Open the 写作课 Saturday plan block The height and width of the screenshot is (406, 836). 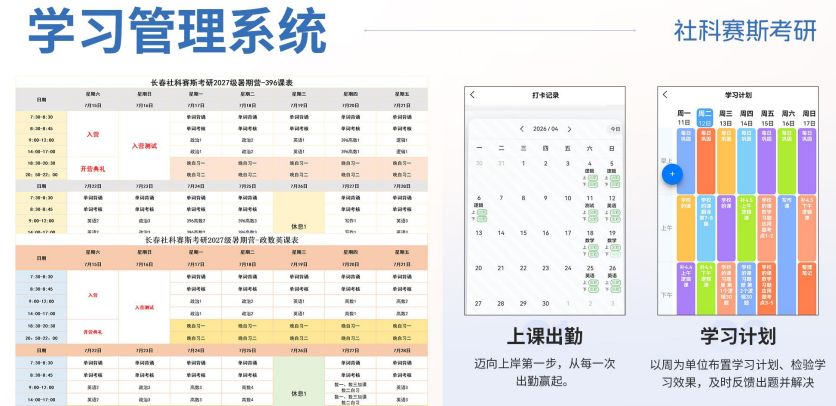click(787, 255)
